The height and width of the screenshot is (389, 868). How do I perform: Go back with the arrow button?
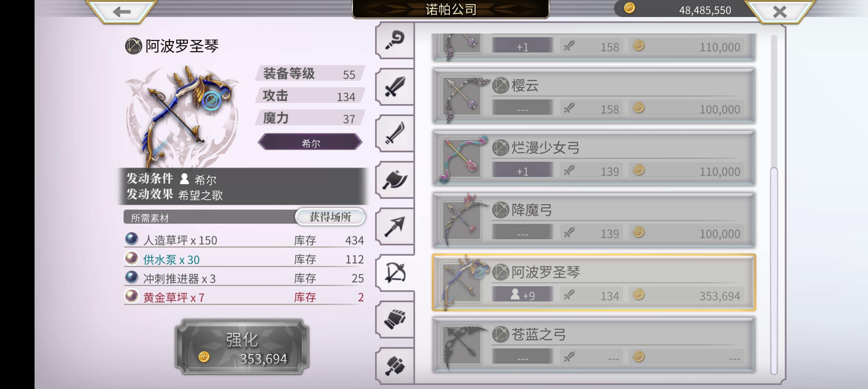[x=122, y=12]
